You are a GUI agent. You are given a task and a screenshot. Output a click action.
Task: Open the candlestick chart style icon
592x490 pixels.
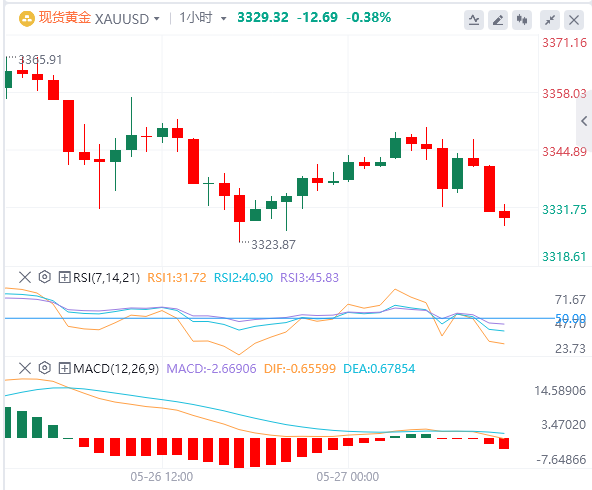(x=522, y=19)
